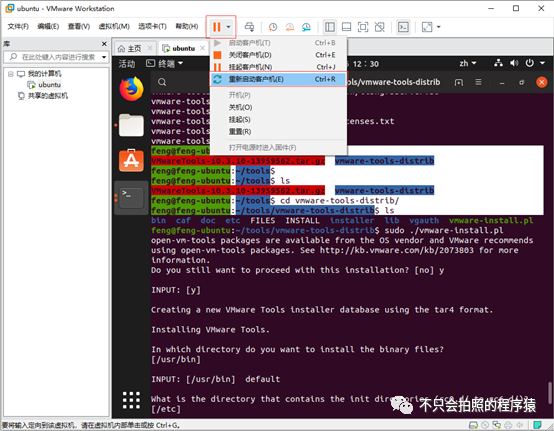Restore down the Ubuntu terminal window
This screenshot has width=554, height=431.
(x=521, y=82)
